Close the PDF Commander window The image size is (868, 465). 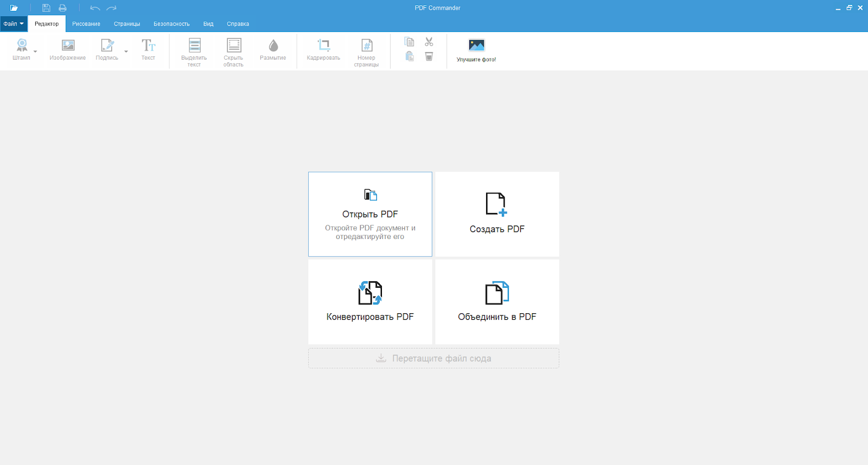coord(860,8)
